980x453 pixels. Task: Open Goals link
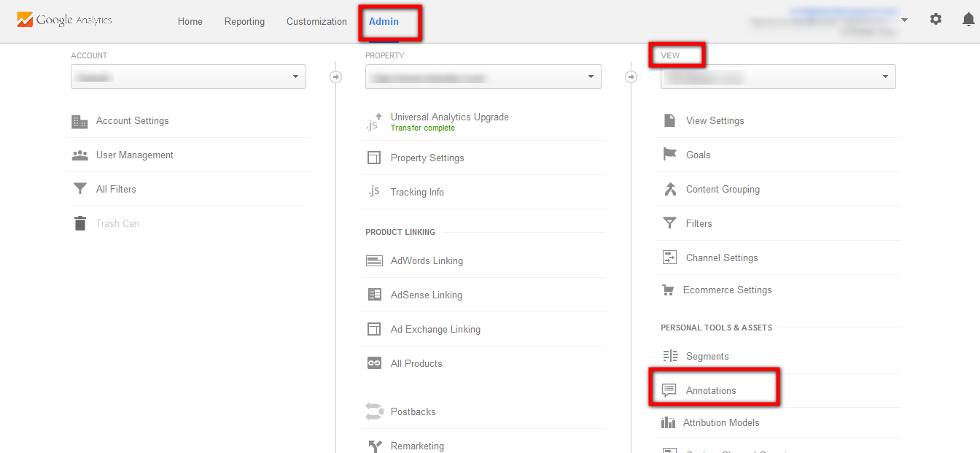(x=699, y=155)
